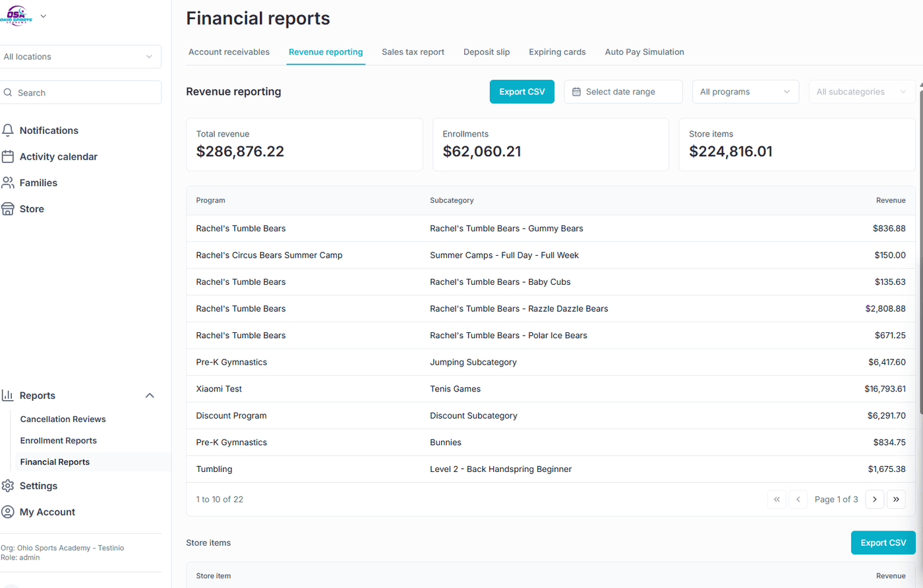
Task: Go to Store page
Action: point(32,209)
